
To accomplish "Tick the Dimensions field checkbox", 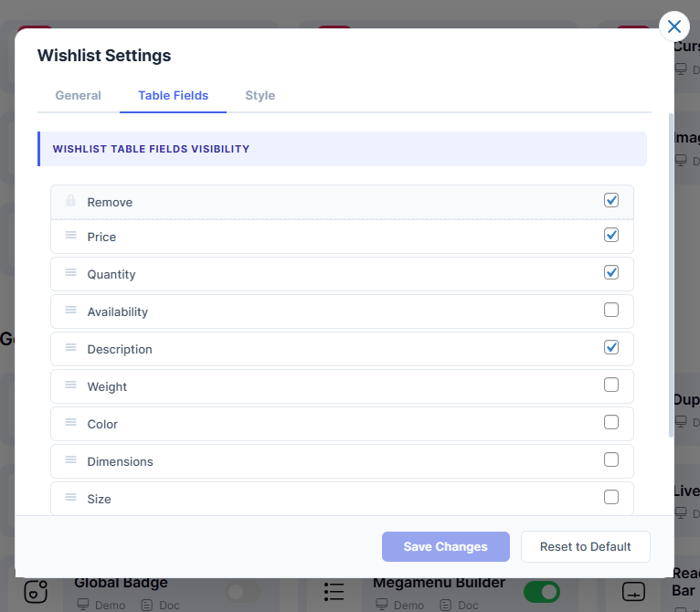I will (611, 459).
